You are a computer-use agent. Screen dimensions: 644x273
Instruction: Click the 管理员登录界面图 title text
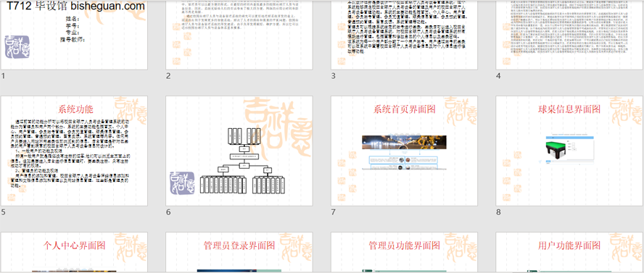(x=239, y=245)
